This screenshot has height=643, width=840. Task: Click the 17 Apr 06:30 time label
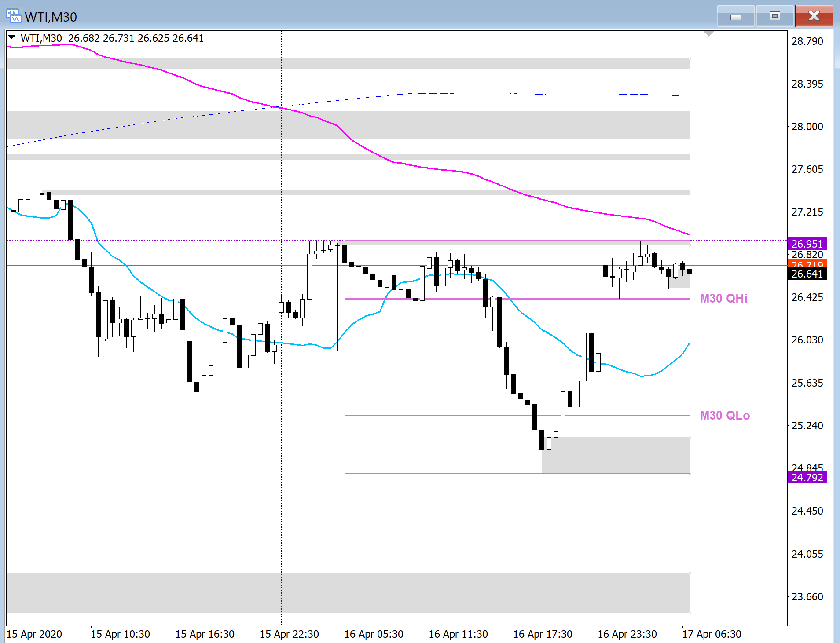(x=711, y=634)
